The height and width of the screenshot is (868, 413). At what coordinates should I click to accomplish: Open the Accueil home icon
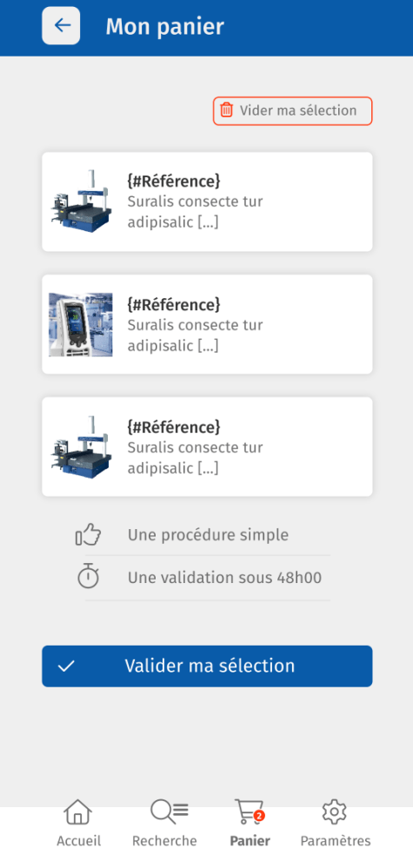[78, 812]
